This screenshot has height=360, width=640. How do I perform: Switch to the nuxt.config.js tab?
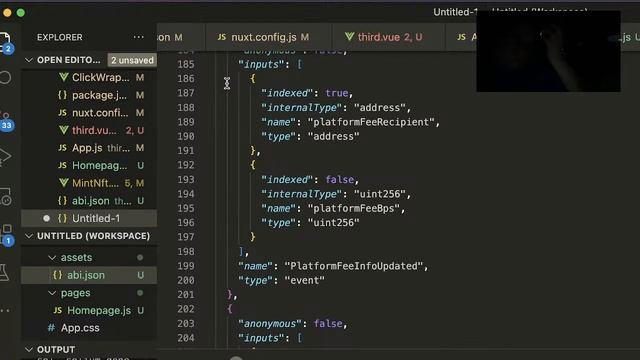click(269, 37)
